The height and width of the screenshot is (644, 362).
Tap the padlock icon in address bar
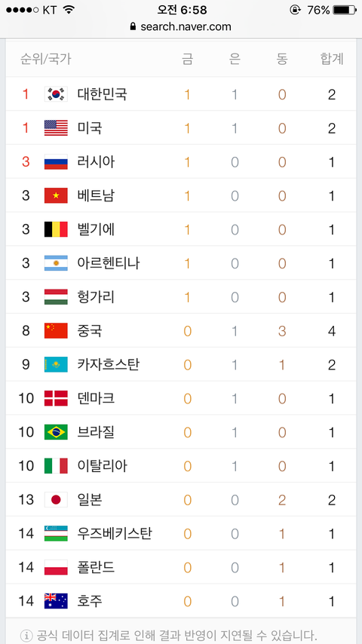click(x=133, y=26)
